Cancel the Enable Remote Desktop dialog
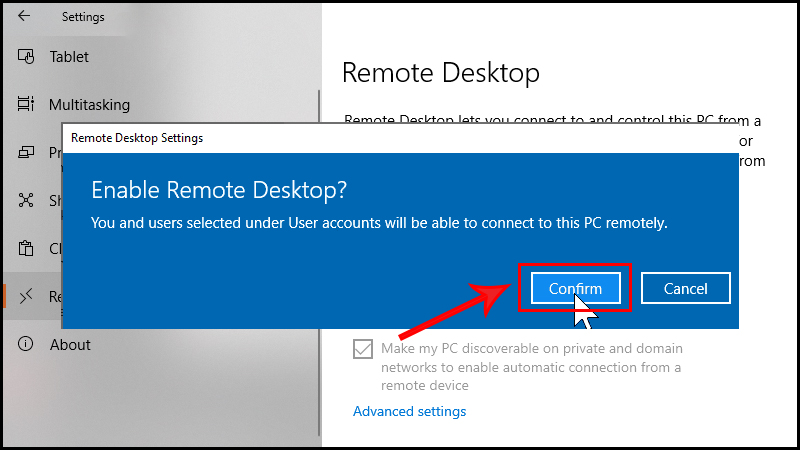Image resolution: width=800 pixels, height=450 pixels. [686, 289]
